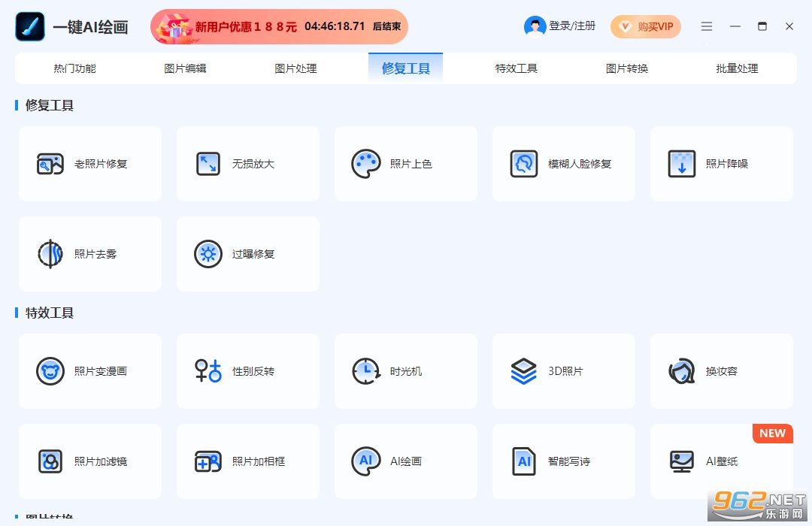Screen dimensions: 812x526
Task: Click the 特效工具 section heading
Action: (x=50, y=313)
